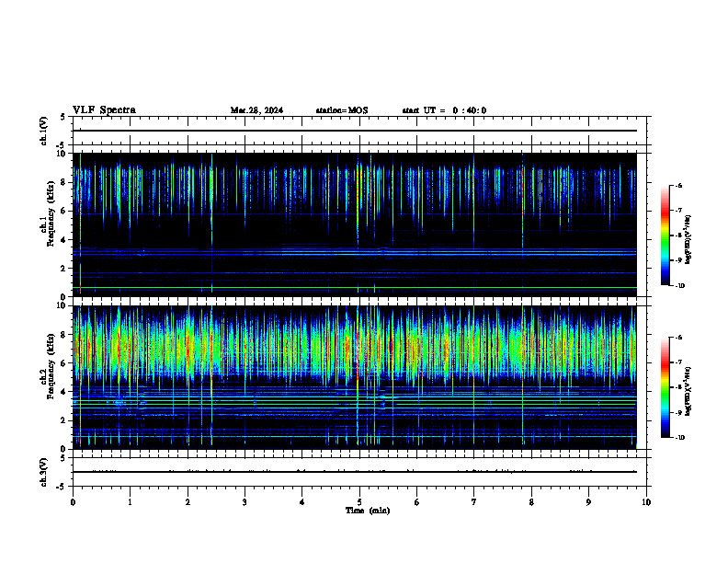
Task: Click the "Time (min)" x-axis title
Action: pos(368,511)
